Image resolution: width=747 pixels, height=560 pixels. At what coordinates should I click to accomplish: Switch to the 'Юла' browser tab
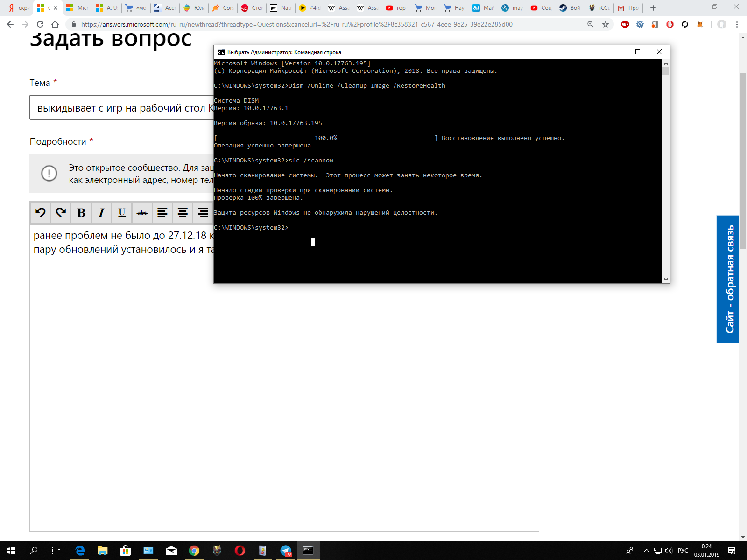(194, 8)
